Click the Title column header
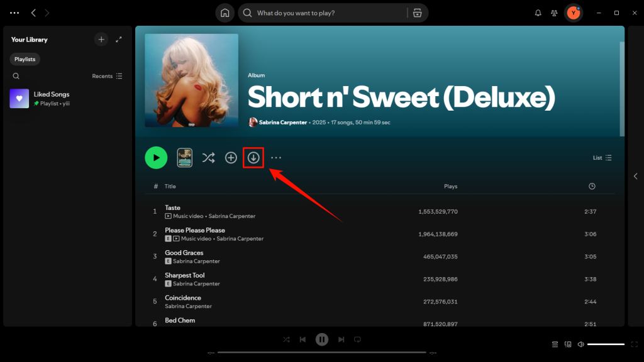The image size is (644, 362). 170,186
